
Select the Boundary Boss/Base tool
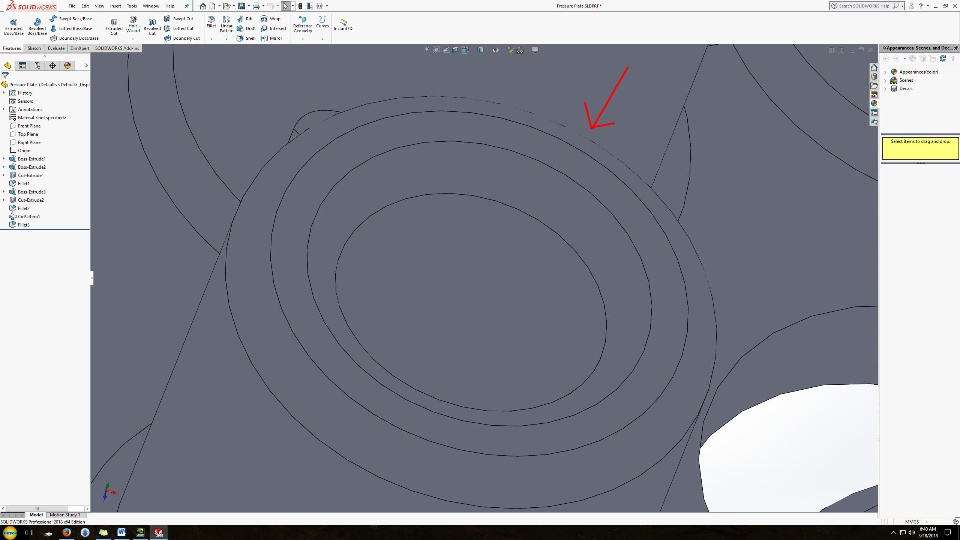[74, 38]
